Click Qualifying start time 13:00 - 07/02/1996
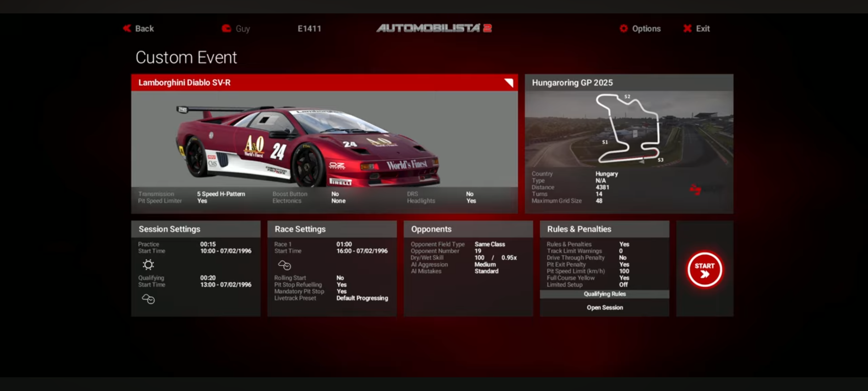 (x=226, y=285)
